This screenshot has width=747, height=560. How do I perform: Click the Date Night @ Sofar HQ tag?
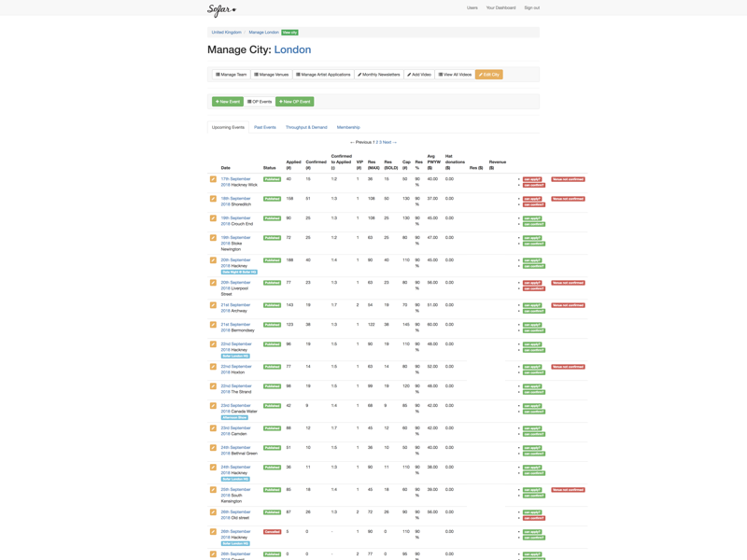239,272
